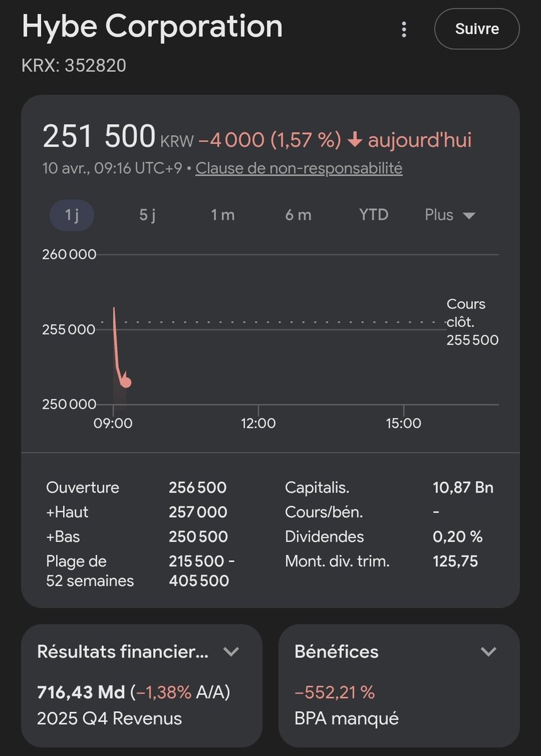Click the 716,43 Md revenue figure

[81, 692]
